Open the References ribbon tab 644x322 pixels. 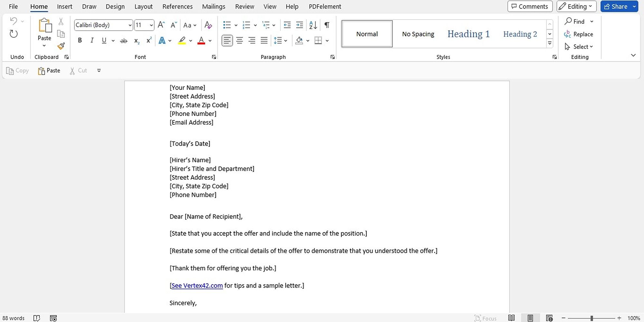[177, 6]
